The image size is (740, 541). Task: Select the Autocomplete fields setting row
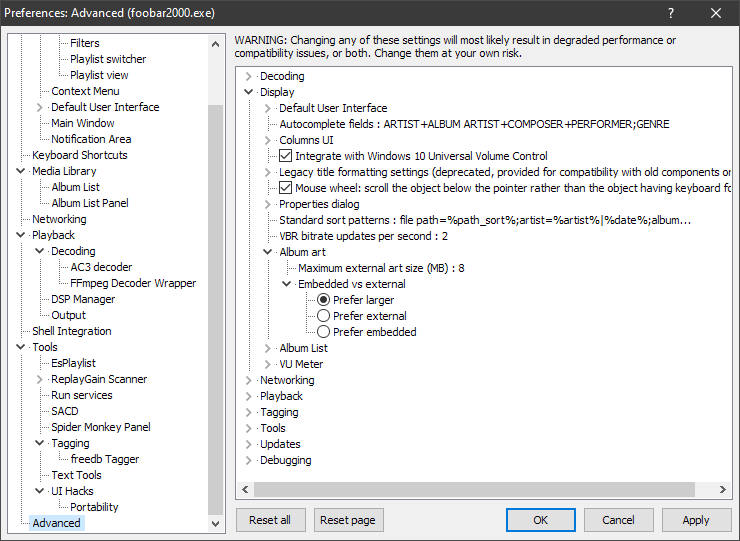474,124
